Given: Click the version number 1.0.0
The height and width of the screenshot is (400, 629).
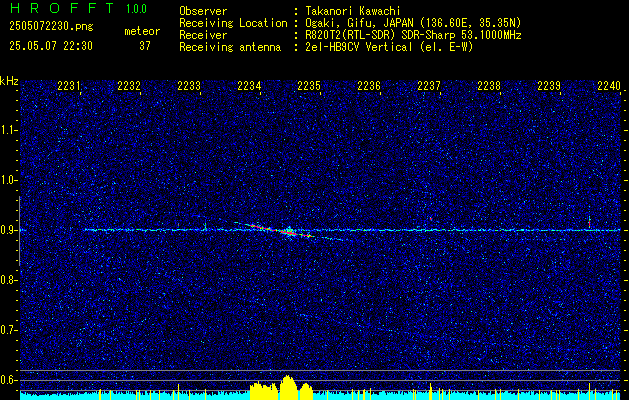Looking at the screenshot, I should click(136, 9).
